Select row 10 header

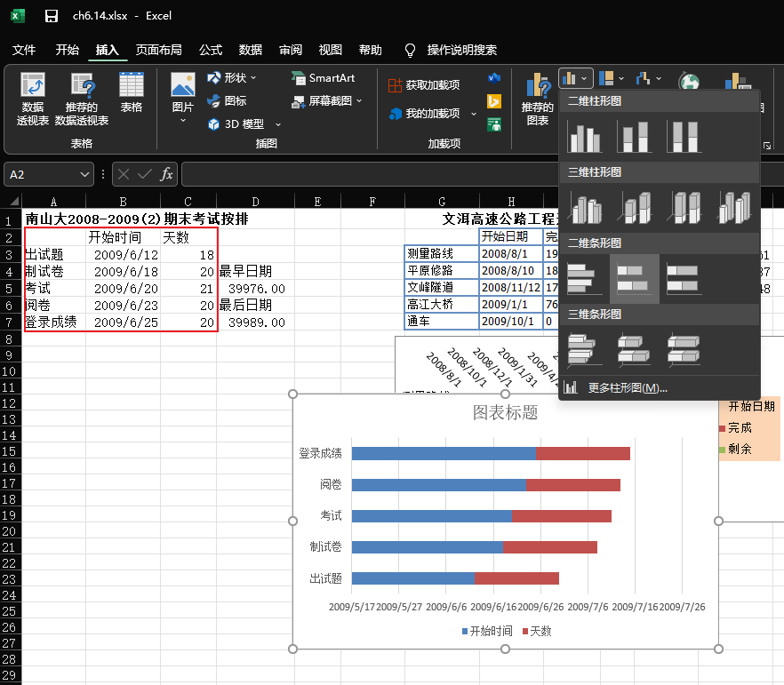[9, 371]
